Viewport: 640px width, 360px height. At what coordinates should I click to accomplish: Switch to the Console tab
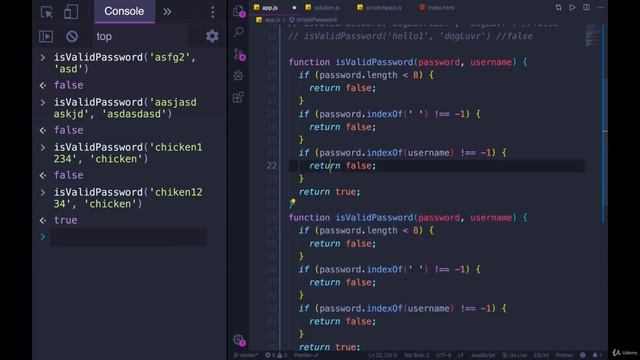click(124, 11)
